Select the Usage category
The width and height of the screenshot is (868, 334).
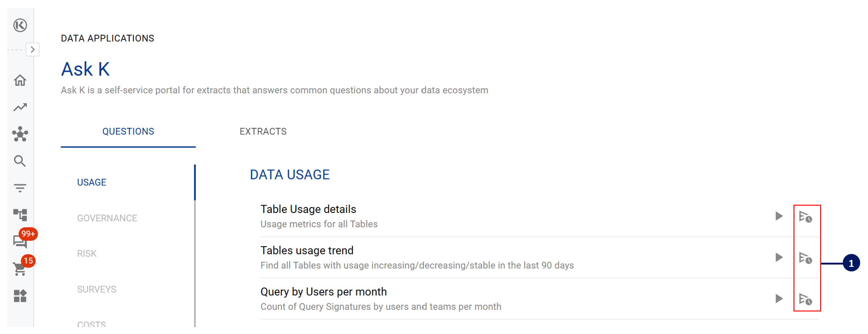coord(91,183)
